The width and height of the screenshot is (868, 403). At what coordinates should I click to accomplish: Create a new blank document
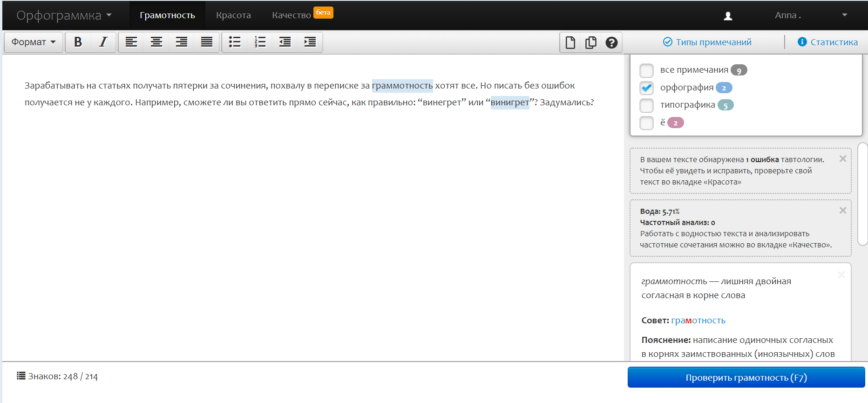(x=570, y=42)
